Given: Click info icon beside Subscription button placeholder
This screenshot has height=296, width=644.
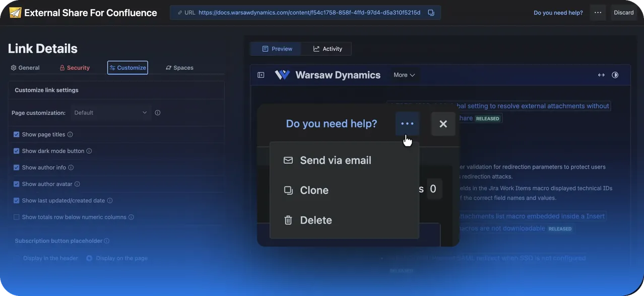Looking at the screenshot, I should tap(106, 241).
